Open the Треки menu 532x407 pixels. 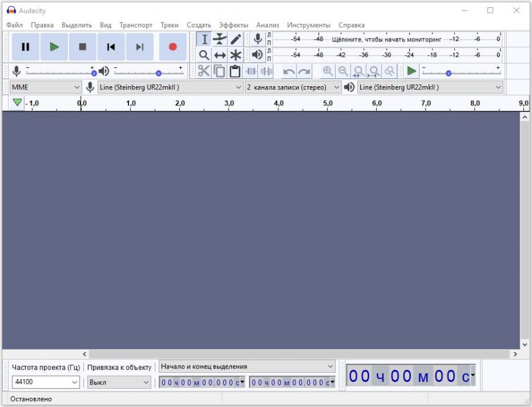169,25
